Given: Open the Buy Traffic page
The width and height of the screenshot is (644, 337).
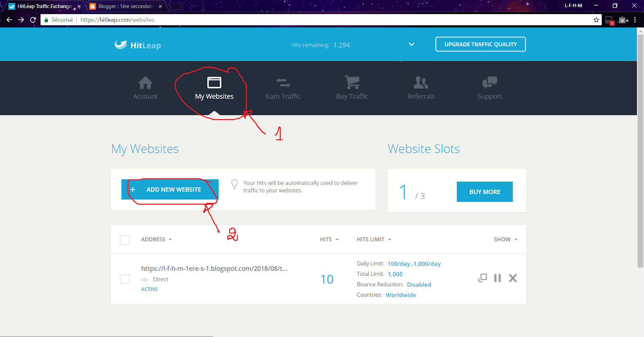Looking at the screenshot, I should 352,88.
